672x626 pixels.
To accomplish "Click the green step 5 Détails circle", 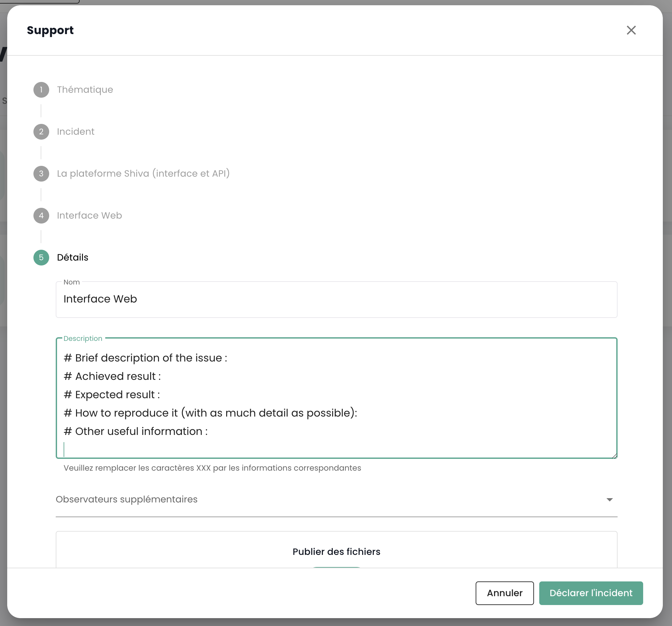I will click(41, 258).
